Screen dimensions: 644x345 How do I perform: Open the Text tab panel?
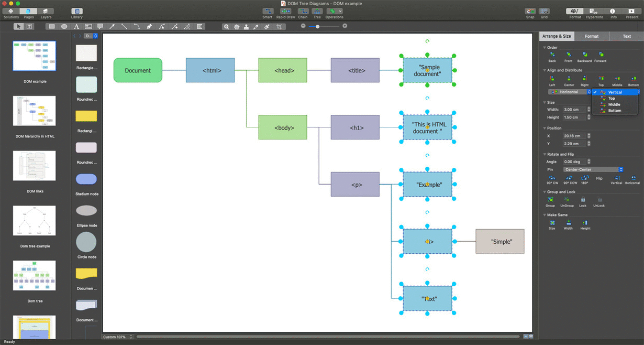627,36
